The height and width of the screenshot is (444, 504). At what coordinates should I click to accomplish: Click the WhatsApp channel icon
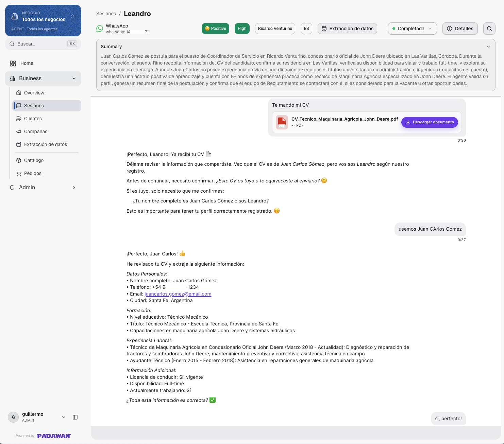tap(100, 29)
